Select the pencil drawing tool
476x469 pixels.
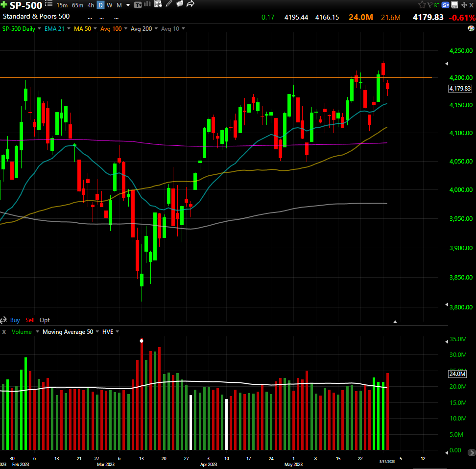click(169, 4)
